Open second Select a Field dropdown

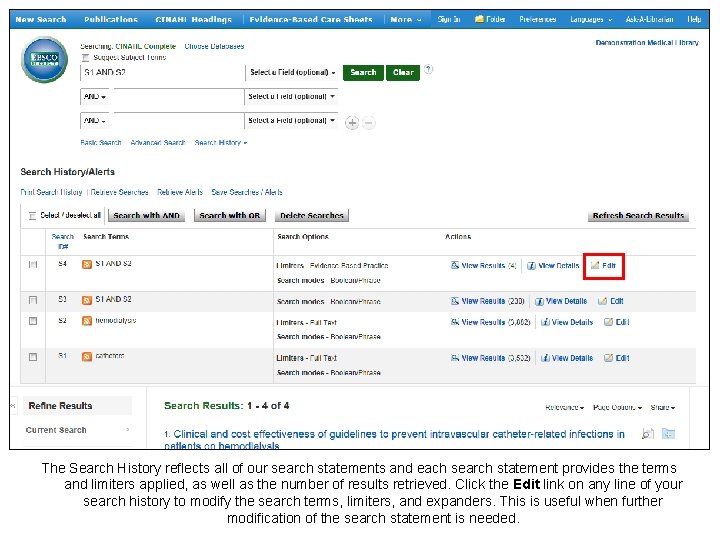click(291, 96)
